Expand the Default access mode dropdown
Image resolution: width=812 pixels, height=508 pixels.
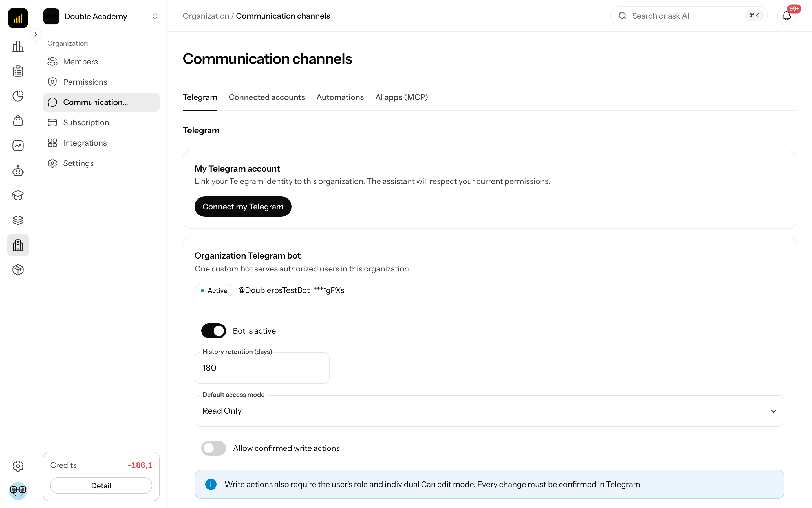(x=489, y=411)
